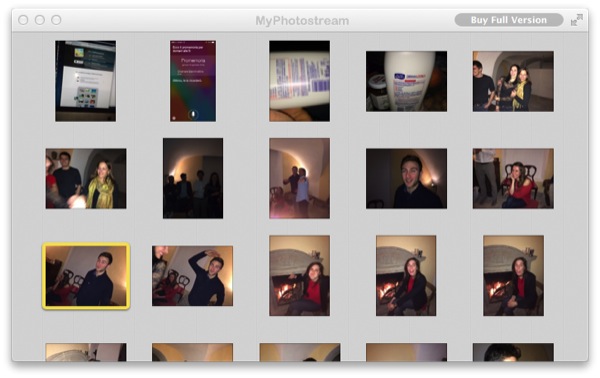The width and height of the screenshot is (600, 378).
Task: Toggle full screen with the arrows icon
Action: 577,20
